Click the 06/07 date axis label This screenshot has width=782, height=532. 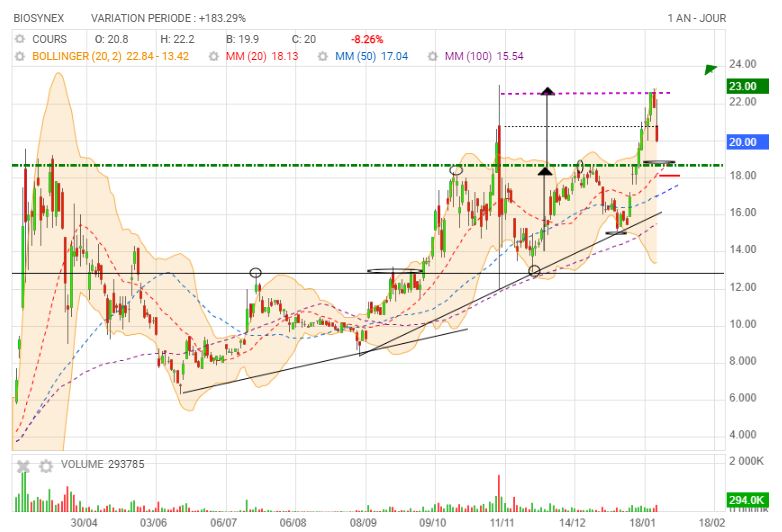point(223,523)
